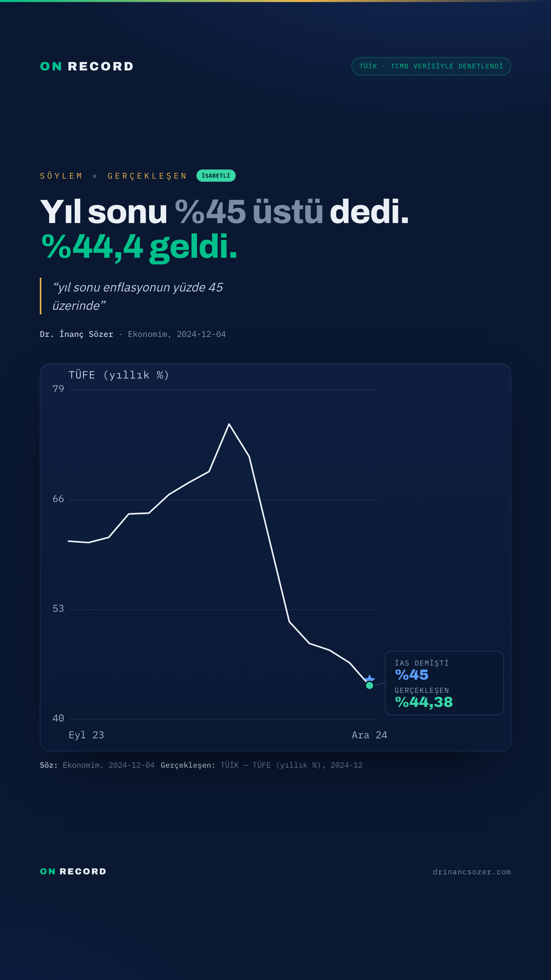The width and height of the screenshot is (551, 980).
Task: Click the Eyl 23 axis label
Action: click(x=86, y=735)
